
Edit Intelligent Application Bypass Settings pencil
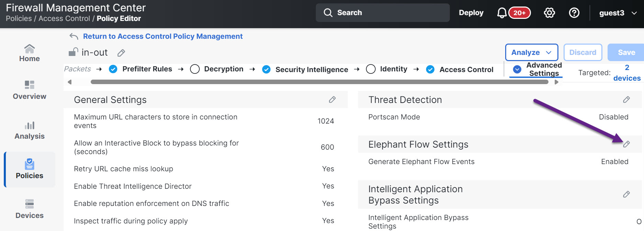626,194
